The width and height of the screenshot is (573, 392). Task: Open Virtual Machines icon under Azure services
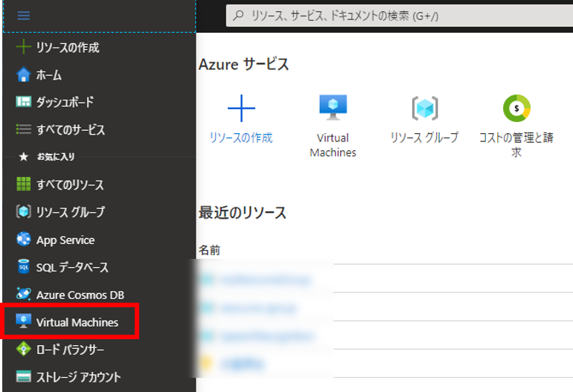[x=333, y=109]
